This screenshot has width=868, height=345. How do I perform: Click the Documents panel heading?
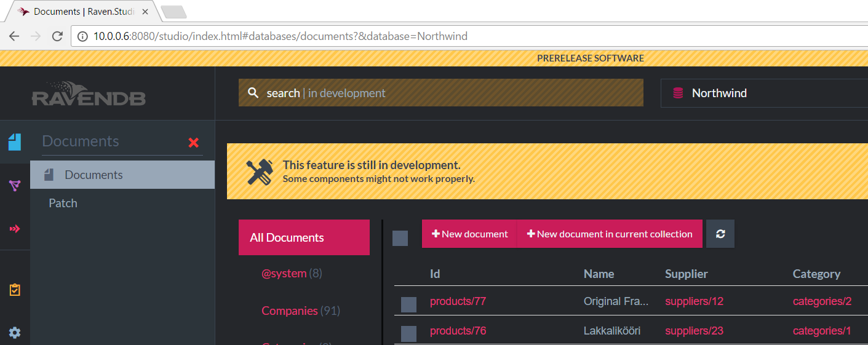coord(81,141)
